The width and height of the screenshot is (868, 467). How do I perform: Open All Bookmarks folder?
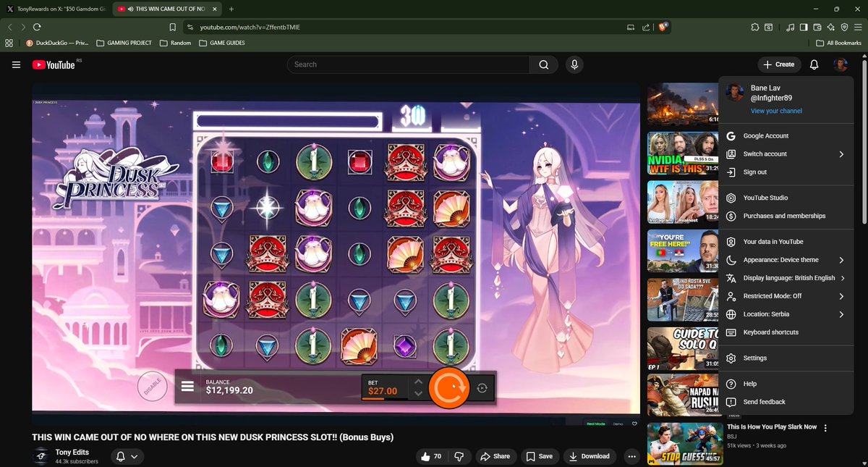click(x=838, y=43)
